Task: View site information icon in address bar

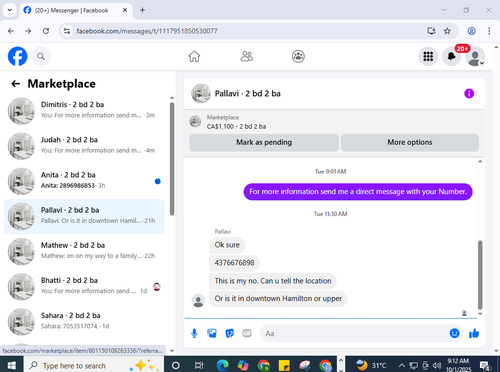Action: point(67,31)
